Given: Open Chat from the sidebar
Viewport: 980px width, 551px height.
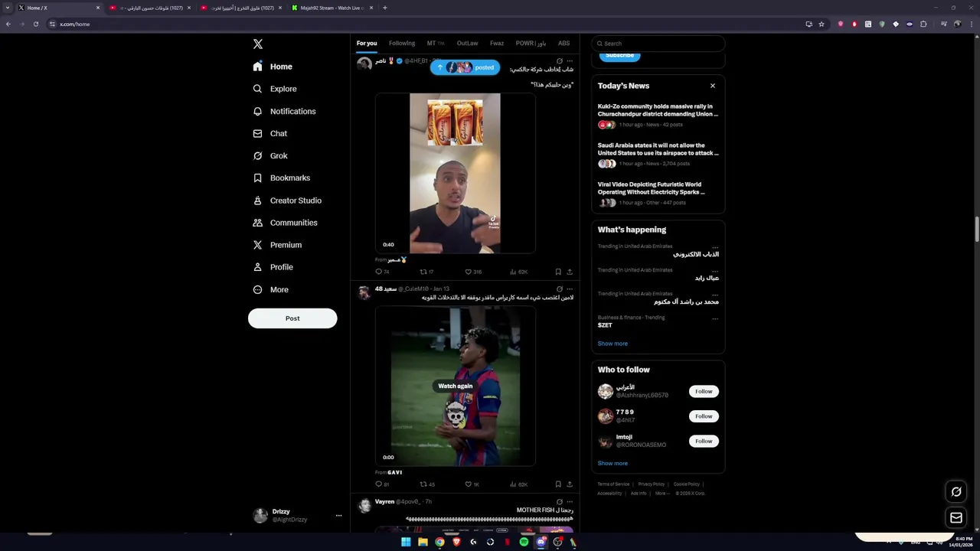Looking at the screenshot, I should [x=269, y=134].
